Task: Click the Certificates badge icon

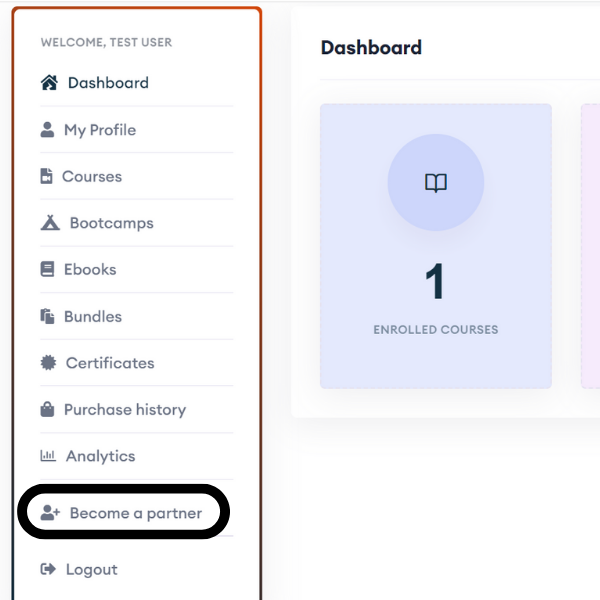Action: click(x=48, y=363)
